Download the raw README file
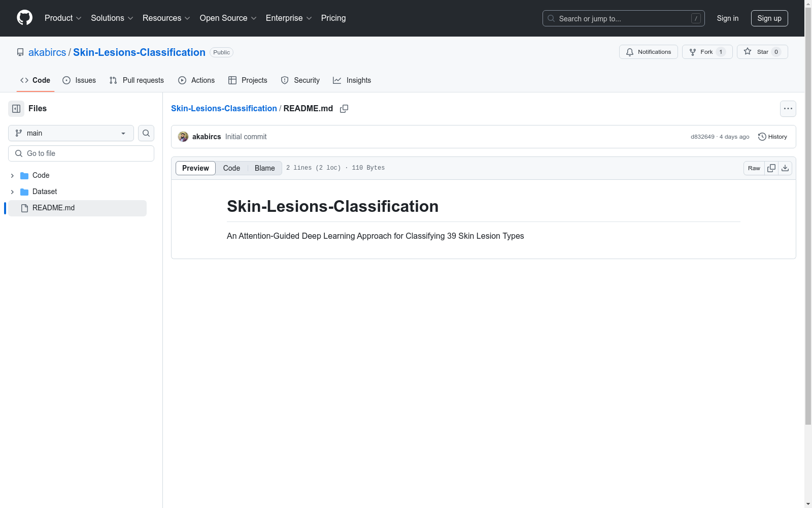Viewport: 812px width, 508px height. pos(785,168)
